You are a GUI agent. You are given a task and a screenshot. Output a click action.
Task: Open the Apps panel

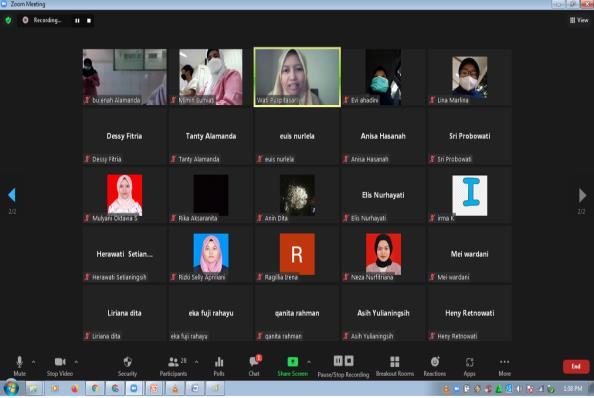click(x=469, y=366)
